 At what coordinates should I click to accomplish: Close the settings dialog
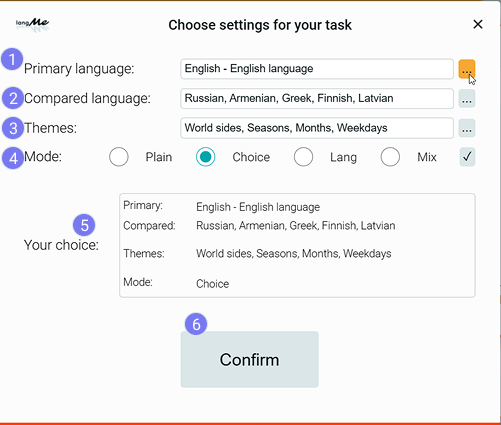coord(478,24)
